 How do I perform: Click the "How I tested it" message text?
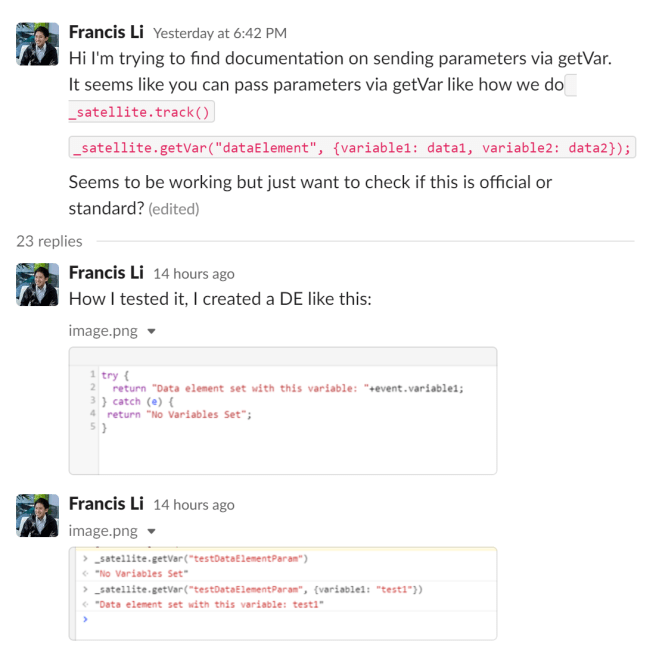point(220,298)
